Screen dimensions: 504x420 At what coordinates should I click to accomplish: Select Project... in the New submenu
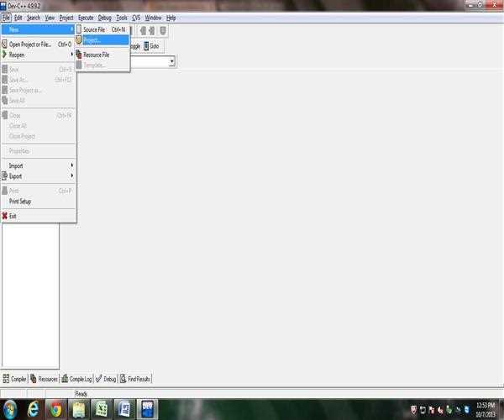[92, 39]
